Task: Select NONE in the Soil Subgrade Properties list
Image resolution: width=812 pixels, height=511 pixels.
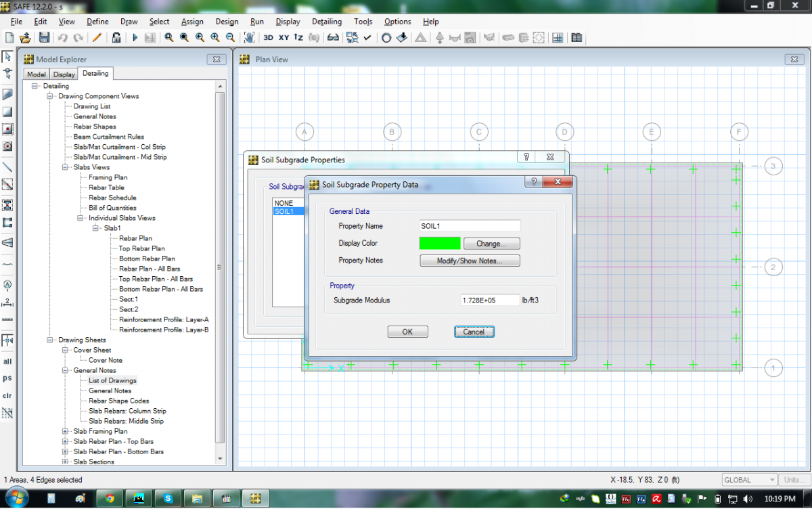Action: tap(284, 203)
